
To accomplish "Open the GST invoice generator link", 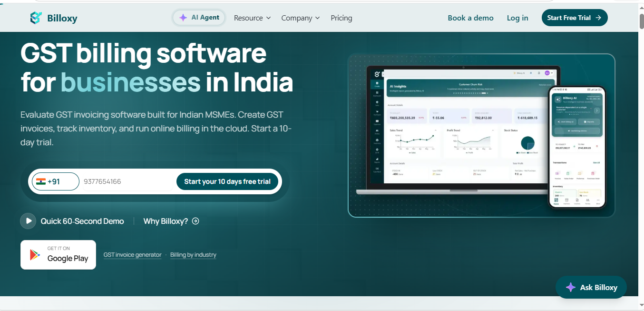I will click(133, 255).
